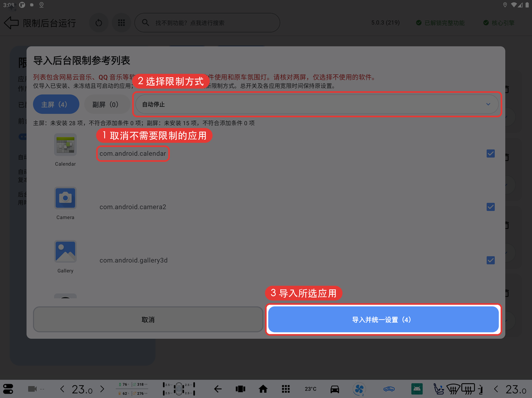Open the 自动停止 restriction mode dropdown
532x398 pixels.
[x=317, y=104]
